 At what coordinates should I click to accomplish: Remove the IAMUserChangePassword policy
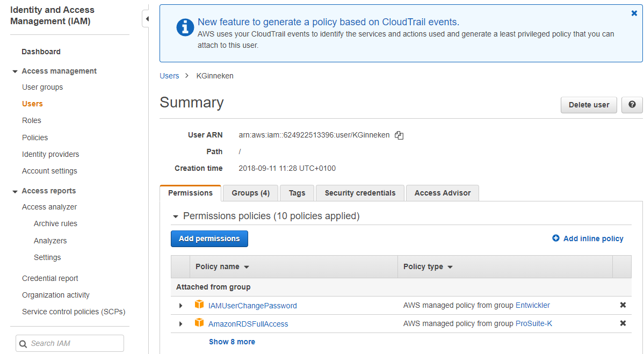[x=623, y=305]
